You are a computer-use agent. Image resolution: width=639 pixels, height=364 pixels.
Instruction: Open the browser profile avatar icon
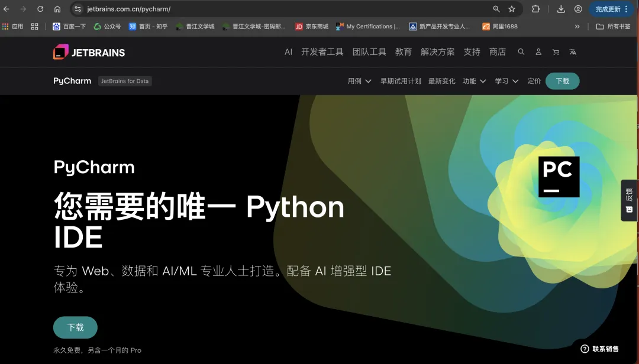coord(578,9)
